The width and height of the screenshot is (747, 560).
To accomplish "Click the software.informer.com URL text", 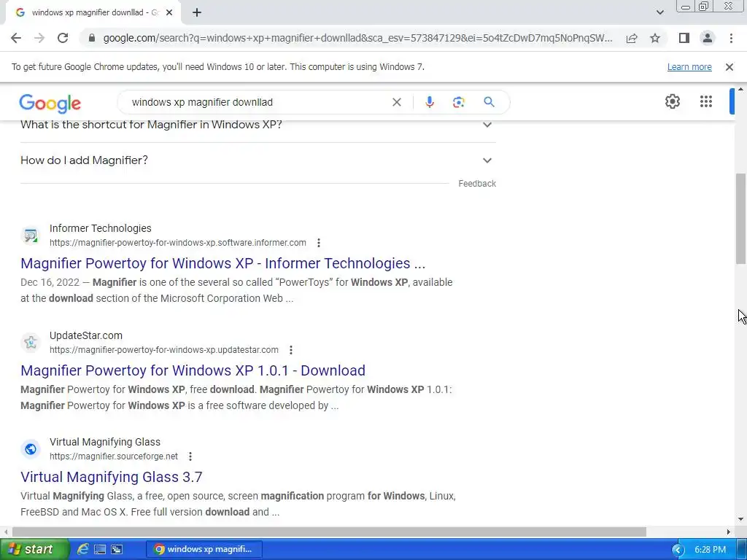I will click(178, 243).
